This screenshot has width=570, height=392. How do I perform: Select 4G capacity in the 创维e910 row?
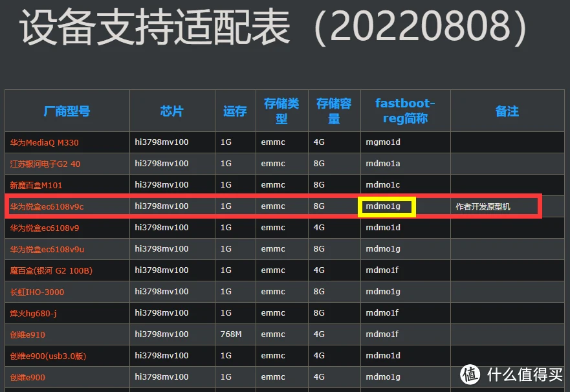[x=319, y=334]
